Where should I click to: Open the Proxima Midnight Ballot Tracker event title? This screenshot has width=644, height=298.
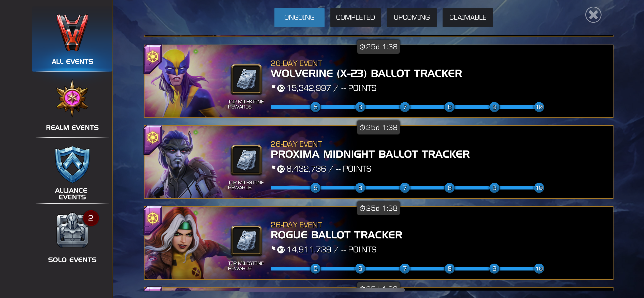coord(370,154)
